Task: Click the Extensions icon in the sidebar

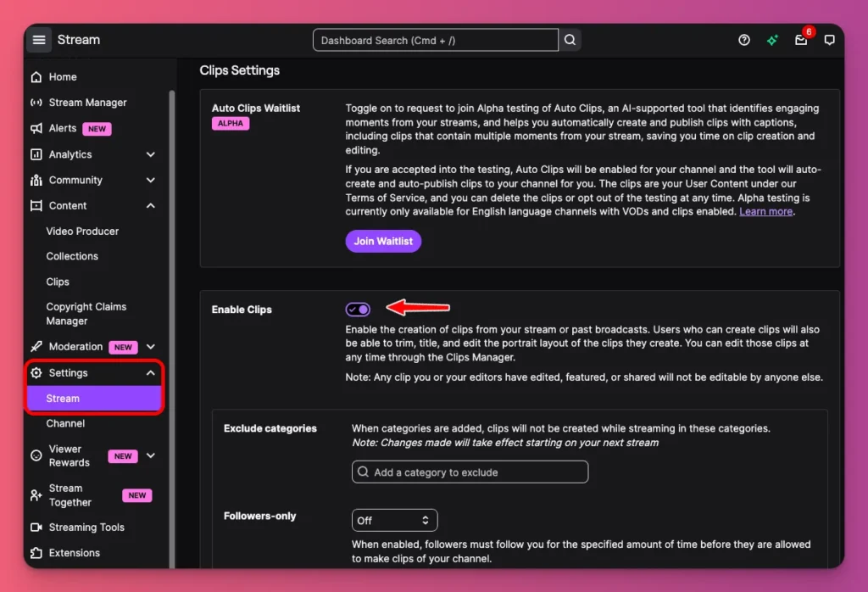Action: pos(35,552)
